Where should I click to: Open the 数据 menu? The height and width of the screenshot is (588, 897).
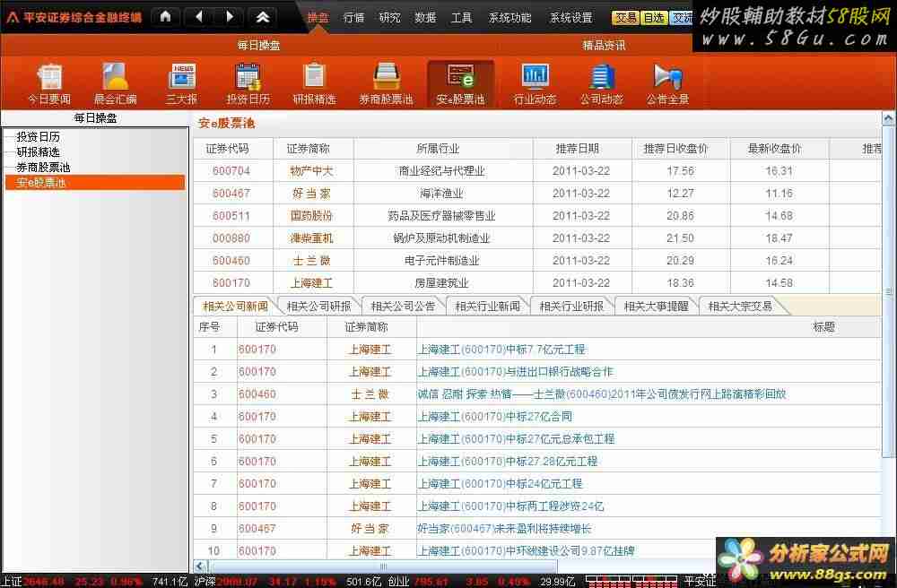425,18
